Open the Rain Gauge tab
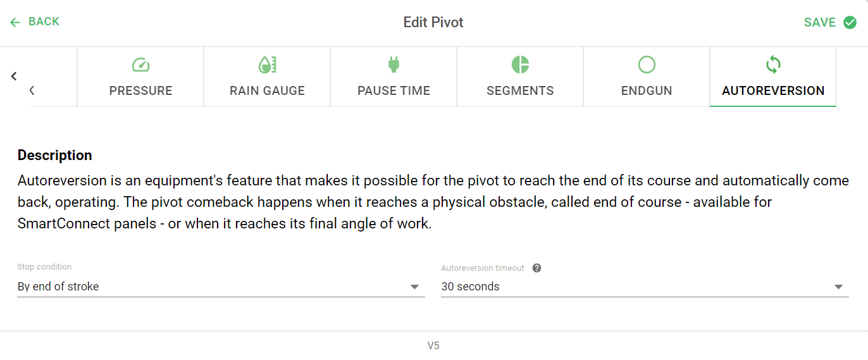The width and height of the screenshot is (868, 360). pos(267,77)
